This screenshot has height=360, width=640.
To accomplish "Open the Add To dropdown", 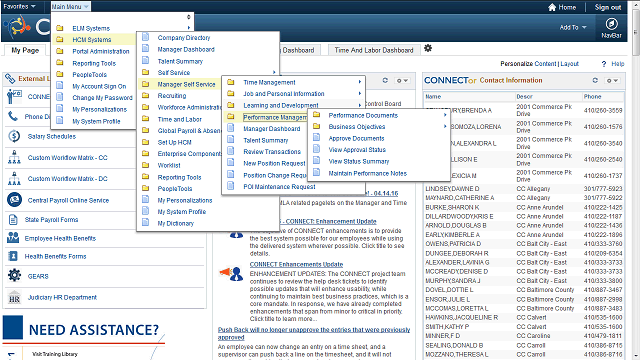I will (573, 27).
